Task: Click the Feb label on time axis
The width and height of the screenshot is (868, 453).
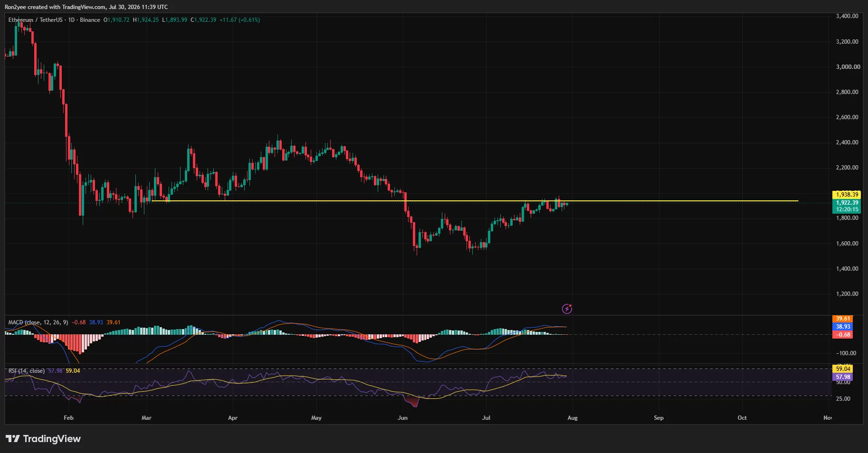Action: (68, 418)
